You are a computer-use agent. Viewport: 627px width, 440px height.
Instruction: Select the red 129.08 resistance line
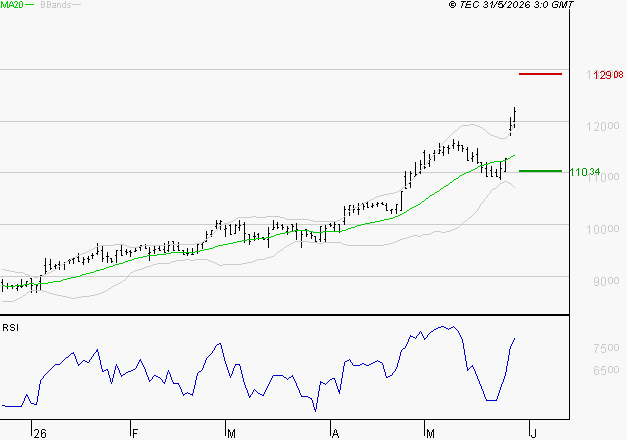[x=540, y=74]
